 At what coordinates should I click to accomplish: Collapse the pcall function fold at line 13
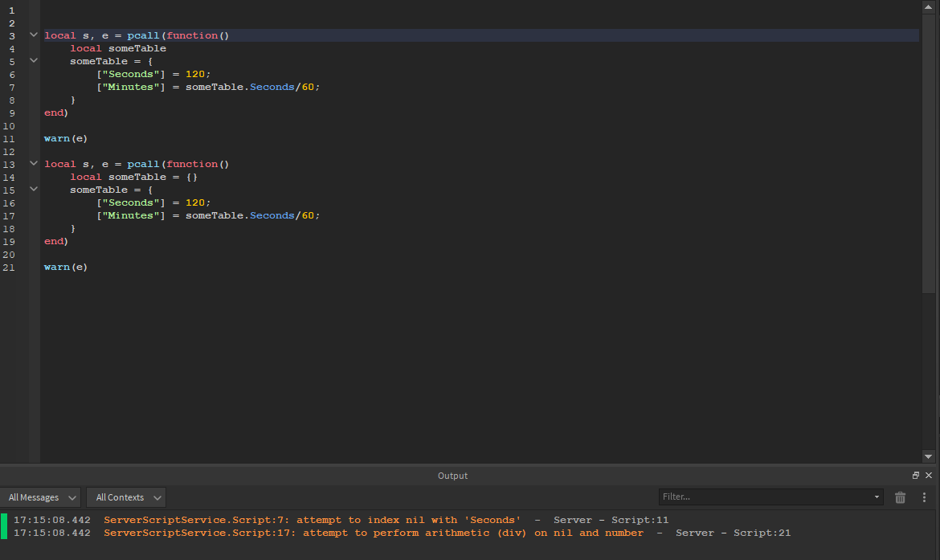(x=34, y=164)
